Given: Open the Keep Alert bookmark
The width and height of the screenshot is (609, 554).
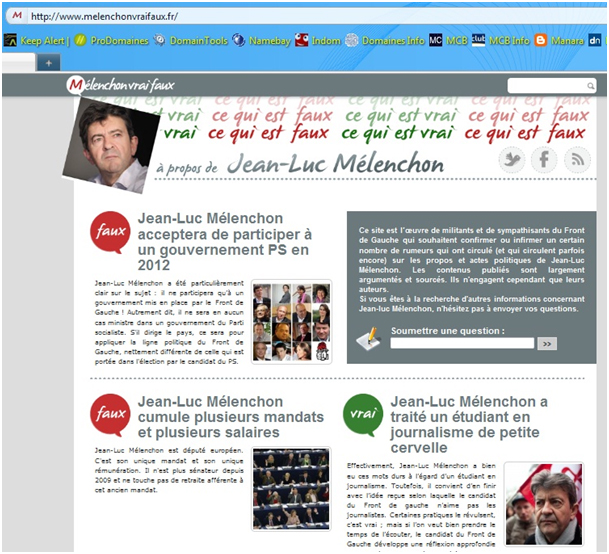Looking at the screenshot, I should click(44, 40).
